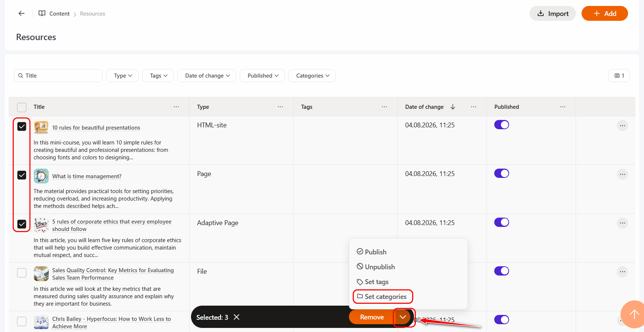Go back using the left arrow icon
Image resolution: width=644 pixels, height=332 pixels.
coord(22,13)
